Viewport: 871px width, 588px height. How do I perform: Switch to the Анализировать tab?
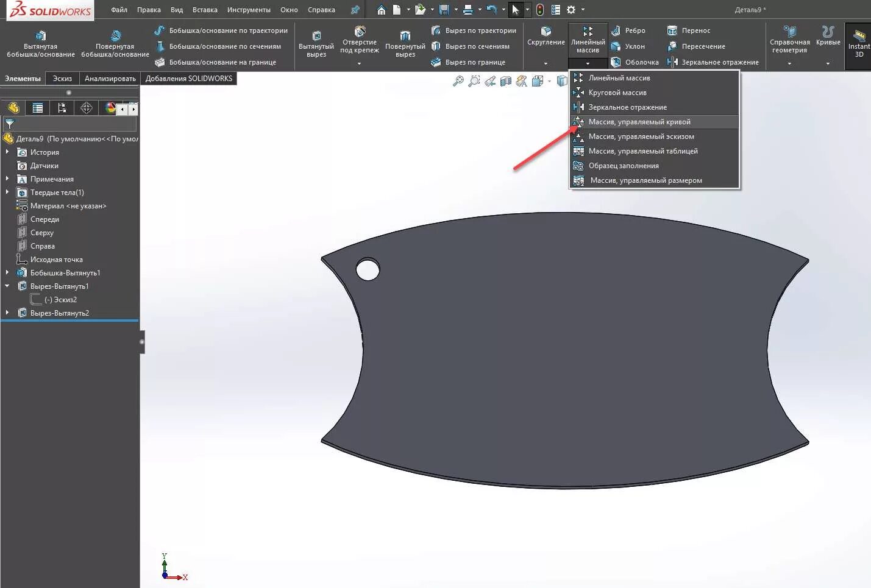(x=110, y=79)
